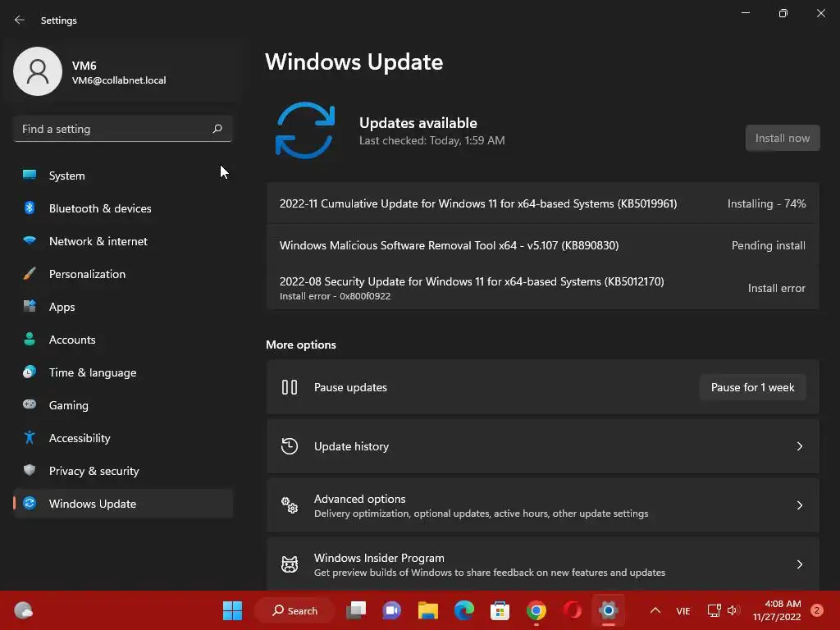
Task: Select Network & internet
Action: click(123, 241)
